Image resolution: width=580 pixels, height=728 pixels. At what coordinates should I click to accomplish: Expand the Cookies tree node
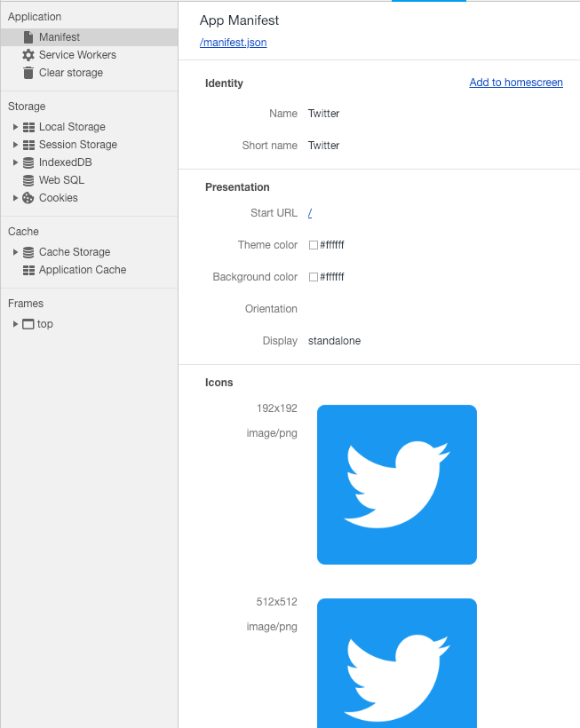pyautogui.click(x=15, y=198)
